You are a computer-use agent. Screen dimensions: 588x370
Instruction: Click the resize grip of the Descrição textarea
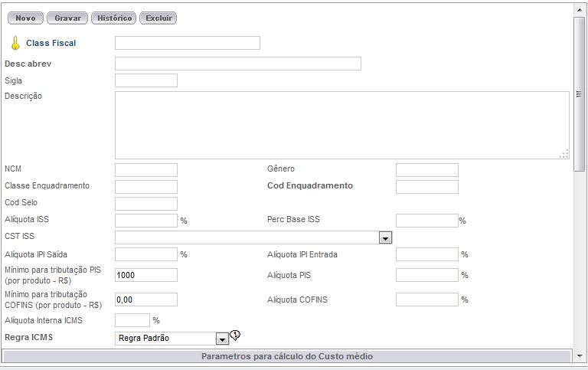(x=563, y=154)
